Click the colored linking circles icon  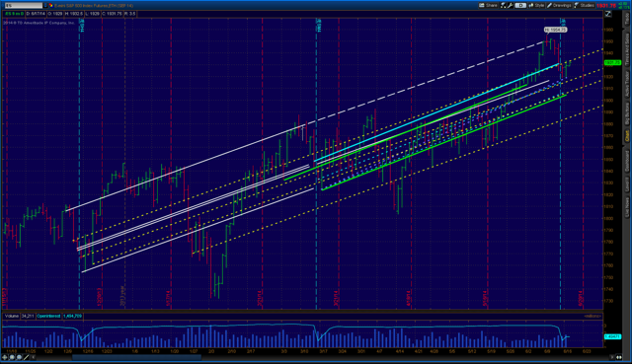pyautogui.click(x=50, y=5)
